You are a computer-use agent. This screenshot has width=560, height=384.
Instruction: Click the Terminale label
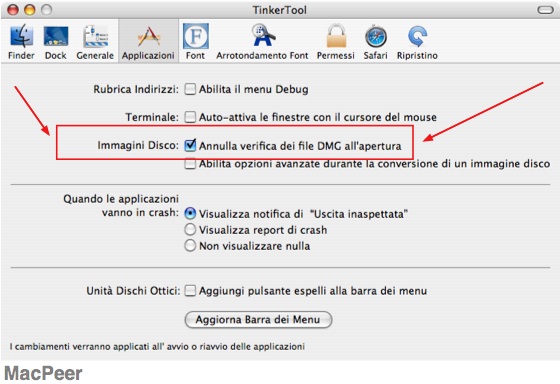(x=152, y=117)
